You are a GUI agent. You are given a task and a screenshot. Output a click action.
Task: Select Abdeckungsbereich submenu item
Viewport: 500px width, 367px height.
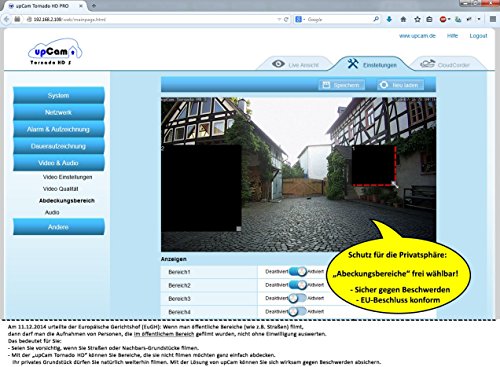click(67, 201)
